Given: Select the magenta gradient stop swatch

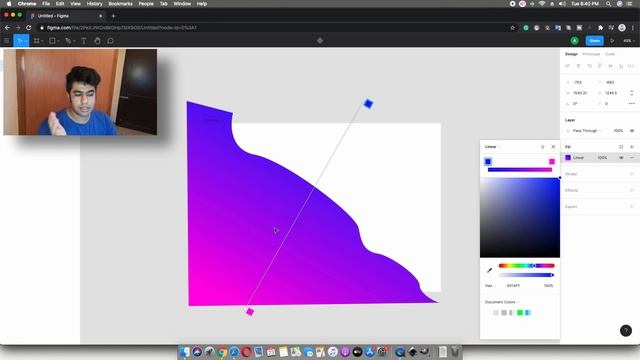Looking at the screenshot, I should click(x=552, y=162).
